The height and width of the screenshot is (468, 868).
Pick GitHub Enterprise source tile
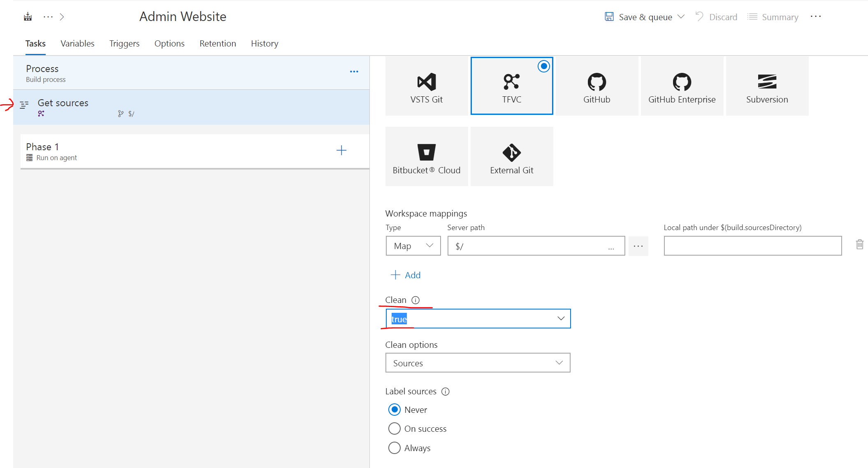pos(682,86)
